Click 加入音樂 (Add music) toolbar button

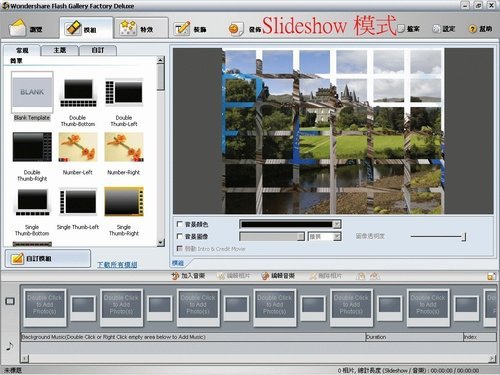[x=188, y=276]
